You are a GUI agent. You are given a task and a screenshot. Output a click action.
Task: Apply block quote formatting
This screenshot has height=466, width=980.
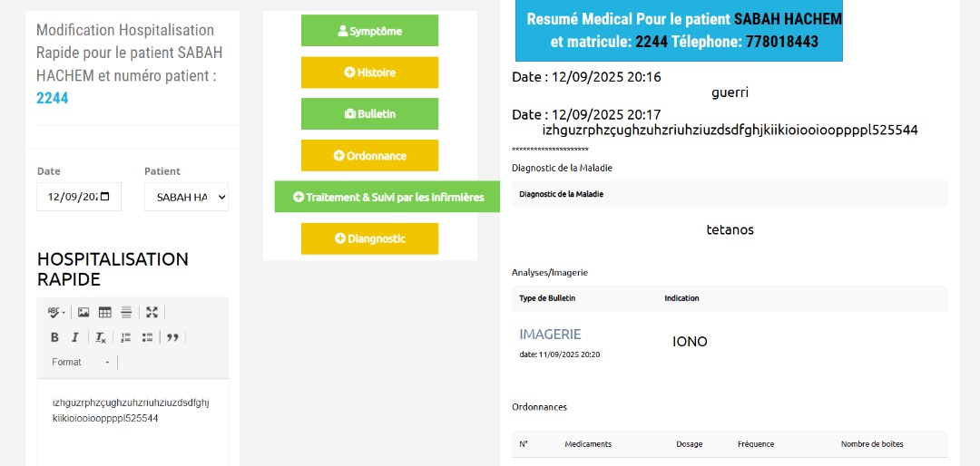click(x=171, y=337)
